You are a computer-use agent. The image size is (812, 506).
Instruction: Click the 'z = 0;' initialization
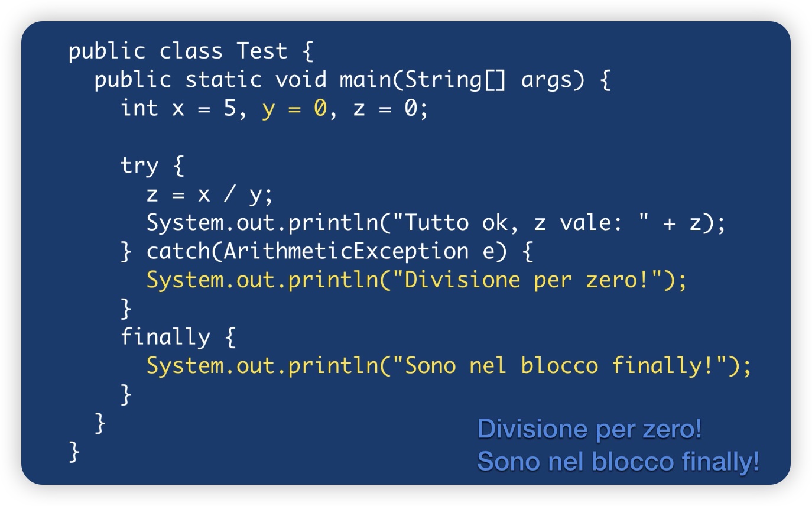coord(390,108)
